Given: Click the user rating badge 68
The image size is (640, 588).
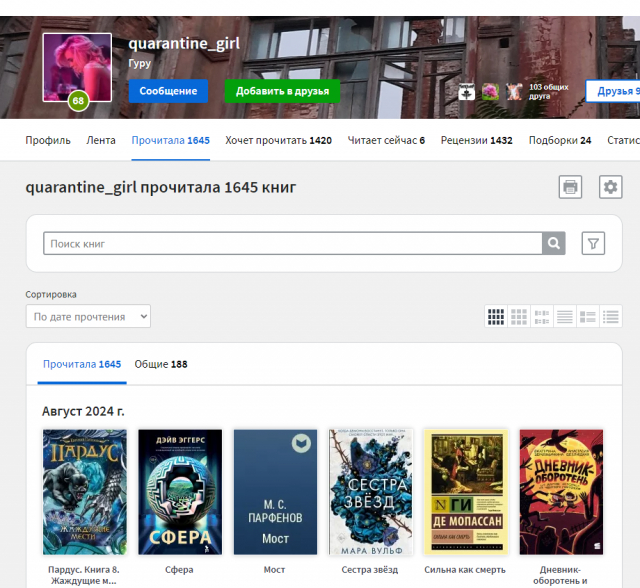Looking at the screenshot, I should 78,101.
